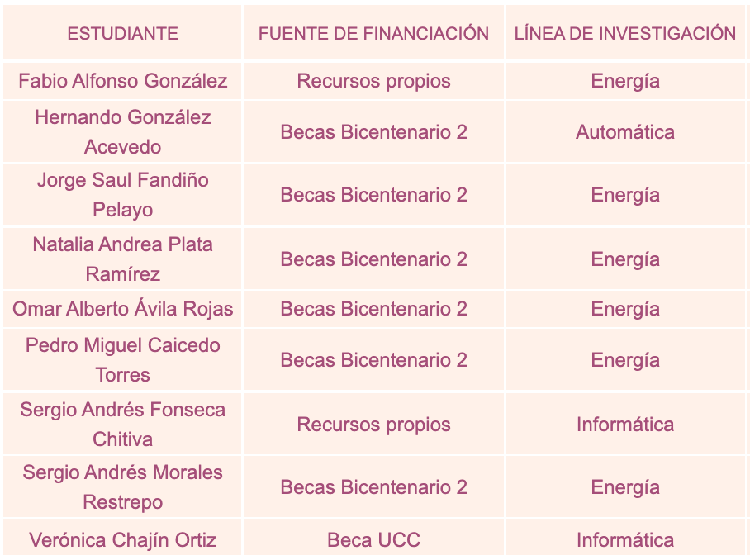This screenshot has height=560, width=750.
Task: Click the name Hernando González Acevedo
Action: click(x=122, y=132)
